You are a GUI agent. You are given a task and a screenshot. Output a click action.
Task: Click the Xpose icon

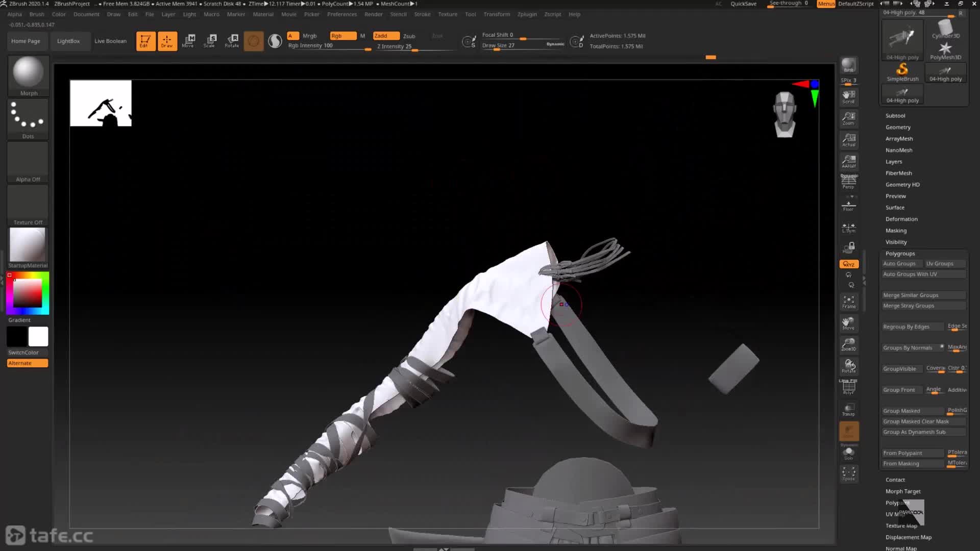pos(849,473)
